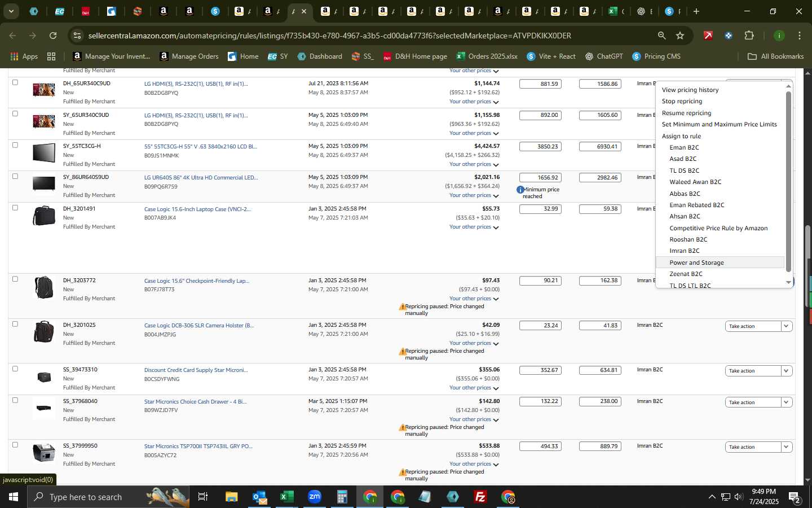This screenshot has height=508, width=812.
Task: Check the SY_55TC3CG-H row checkbox
Action: point(15,145)
